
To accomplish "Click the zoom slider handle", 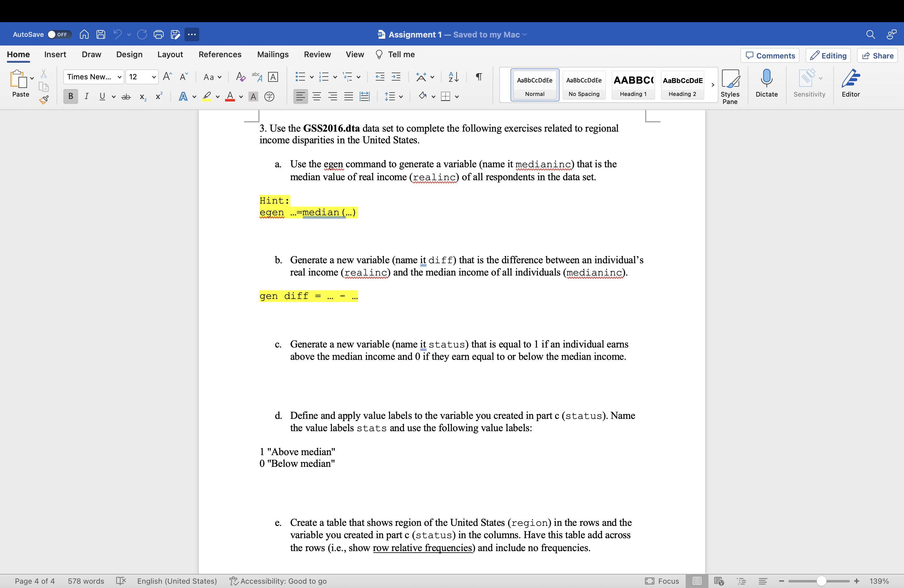I will point(821,581).
